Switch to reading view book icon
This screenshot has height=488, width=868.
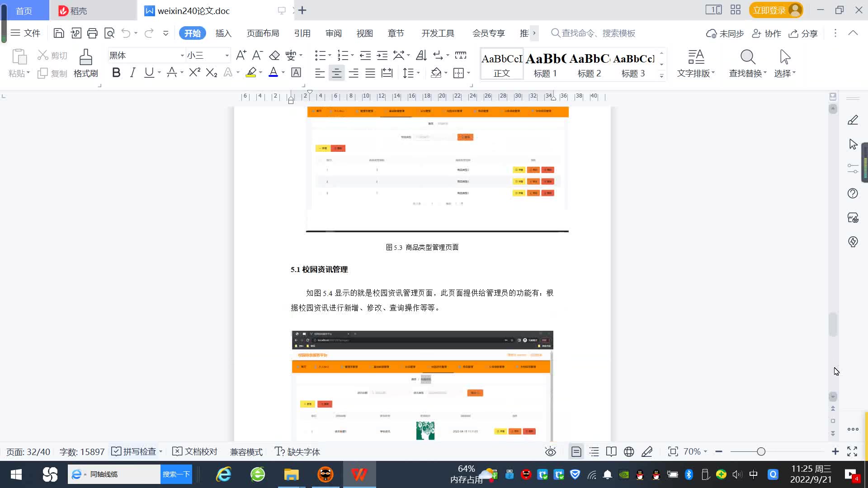pos(611,451)
